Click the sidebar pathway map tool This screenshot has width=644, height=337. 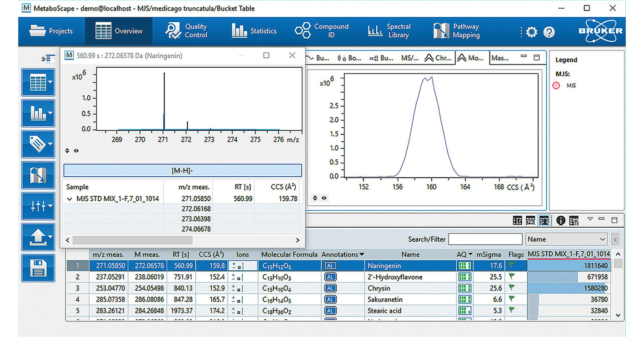pyautogui.click(x=38, y=175)
